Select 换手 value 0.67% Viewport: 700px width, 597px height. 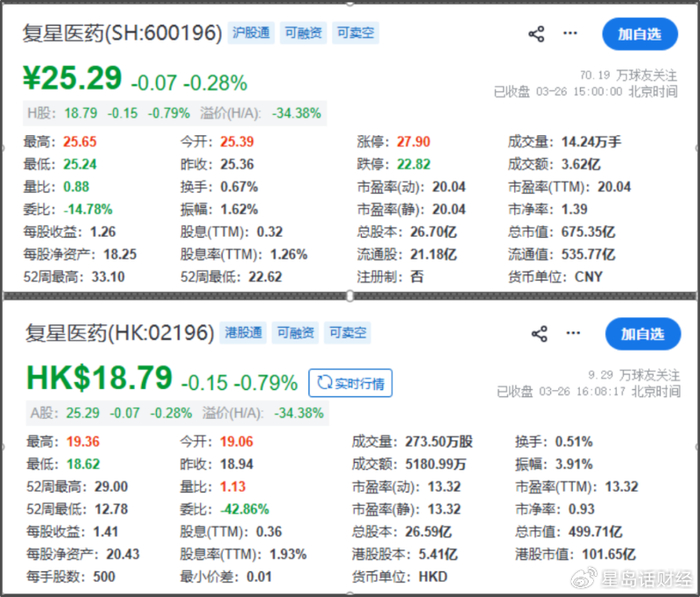click(x=239, y=187)
